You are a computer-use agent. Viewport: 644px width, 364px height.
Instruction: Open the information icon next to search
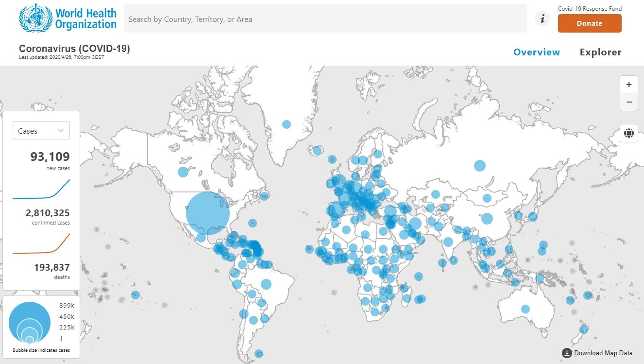coord(542,19)
